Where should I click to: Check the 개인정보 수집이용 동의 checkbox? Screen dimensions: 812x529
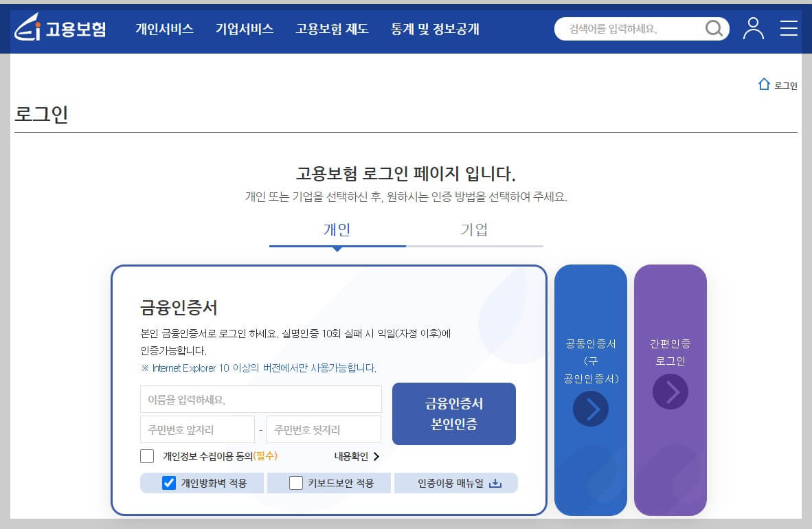click(147, 455)
